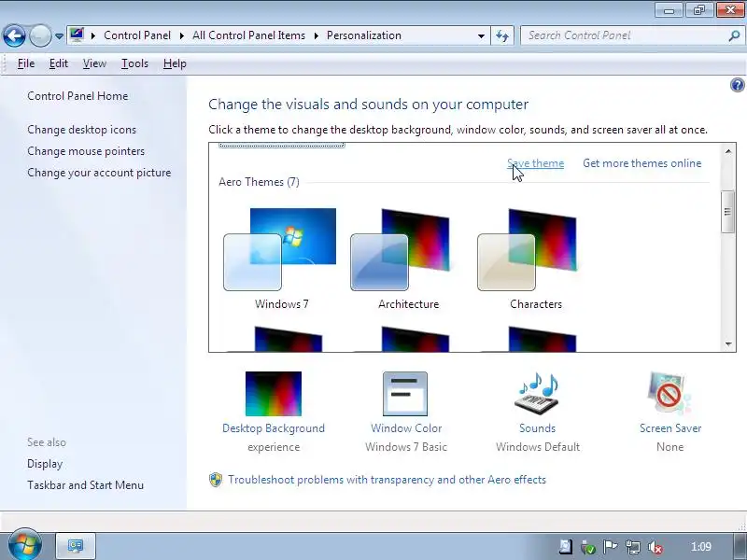Open Taskbar and Start Menu link
747x560 pixels.
coord(85,485)
